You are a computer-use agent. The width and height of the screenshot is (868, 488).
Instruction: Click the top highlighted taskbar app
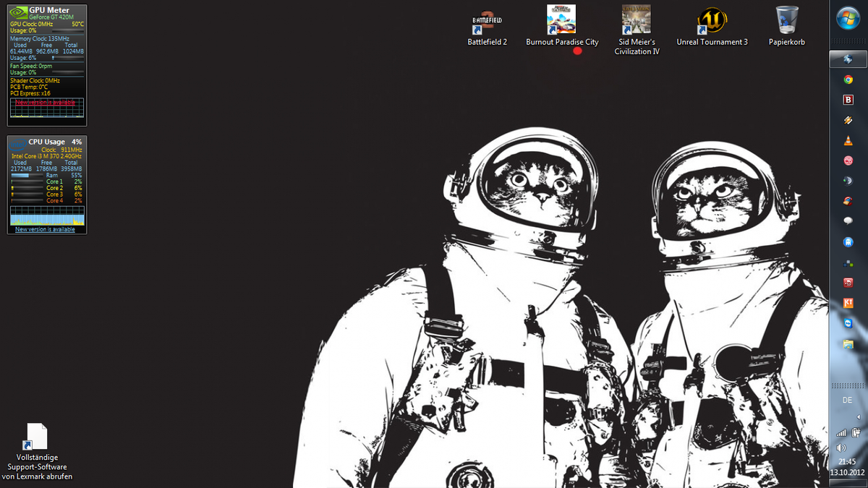click(848, 59)
